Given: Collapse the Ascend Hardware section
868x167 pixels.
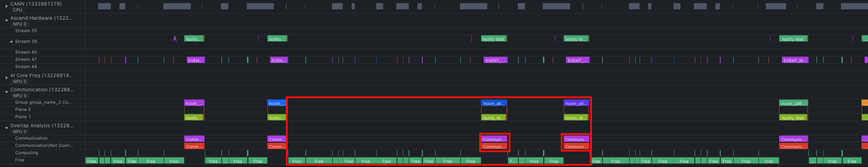Looking at the screenshot, I should click(7, 21).
